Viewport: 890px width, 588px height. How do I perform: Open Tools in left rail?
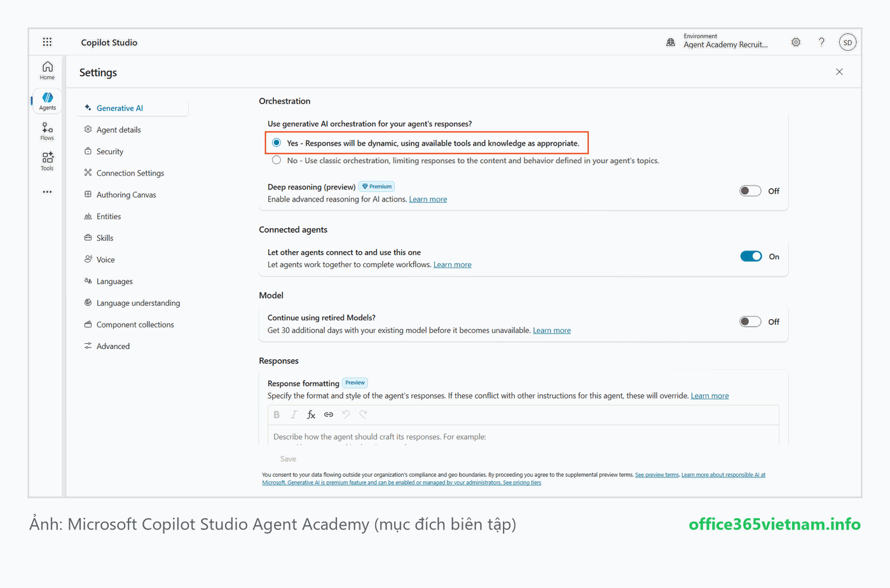[47, 161]
